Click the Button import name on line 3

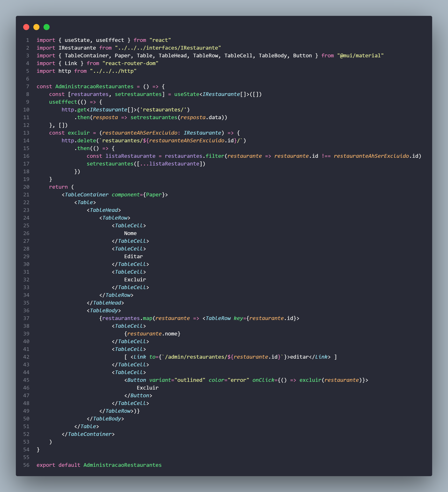[x=302, y=56]
